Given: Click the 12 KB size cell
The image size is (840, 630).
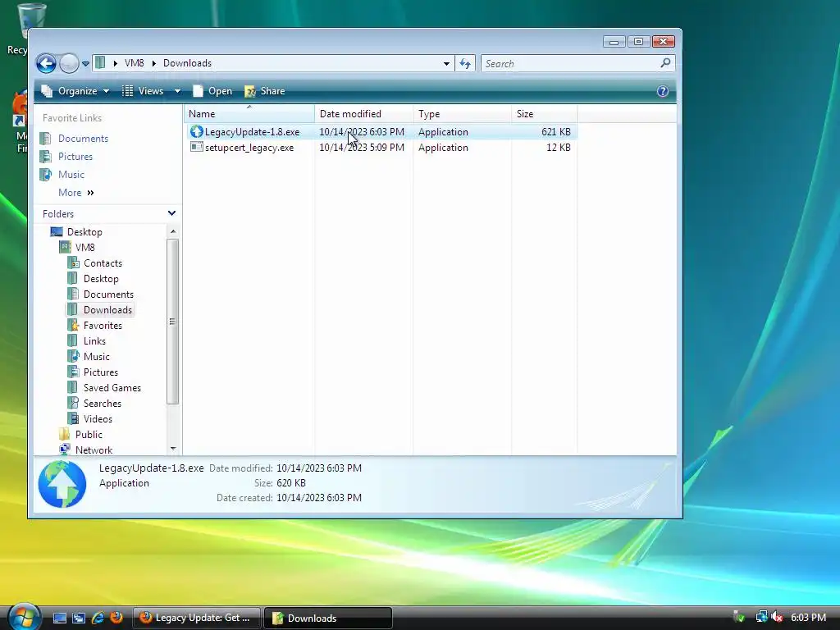Looking at the screenshot, I should pos(558,148).
